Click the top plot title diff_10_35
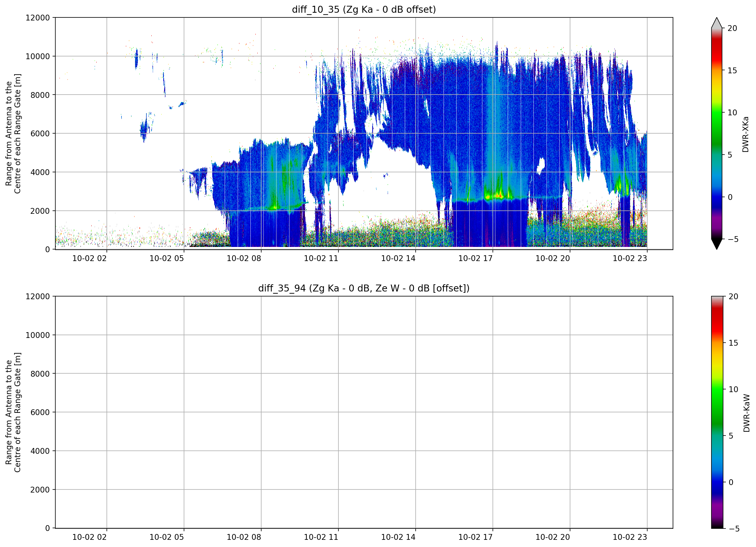Screen dimensions: 756x547 (364, 9)
